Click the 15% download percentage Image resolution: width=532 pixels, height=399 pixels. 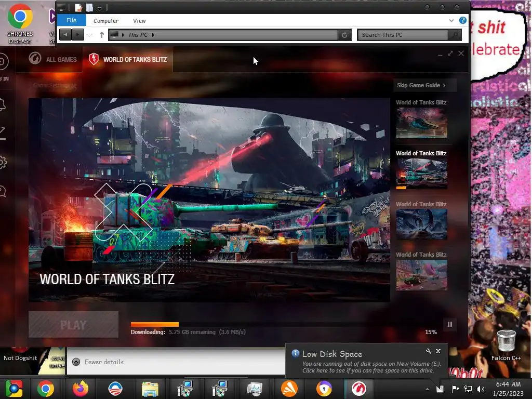pyautogui.click(x=431, y=332)
